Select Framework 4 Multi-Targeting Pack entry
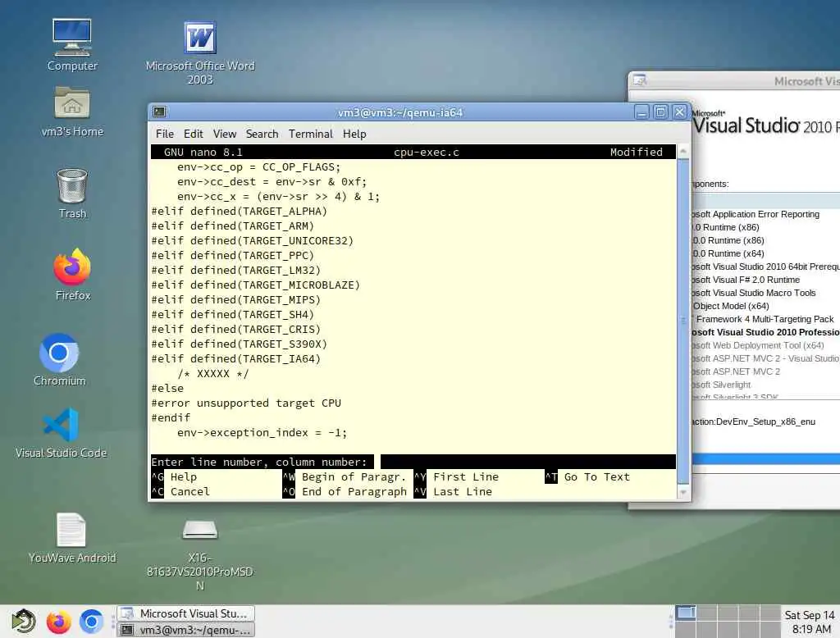 (x=764, y=319)
